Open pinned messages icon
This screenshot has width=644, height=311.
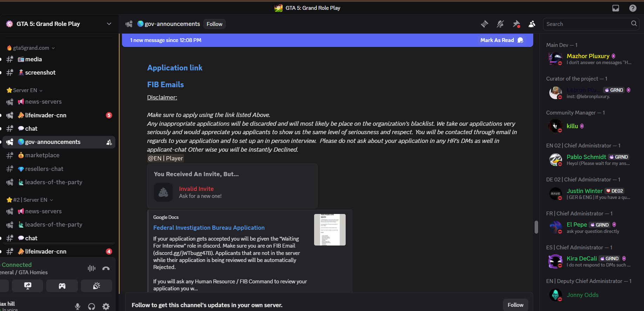[516, 24]
